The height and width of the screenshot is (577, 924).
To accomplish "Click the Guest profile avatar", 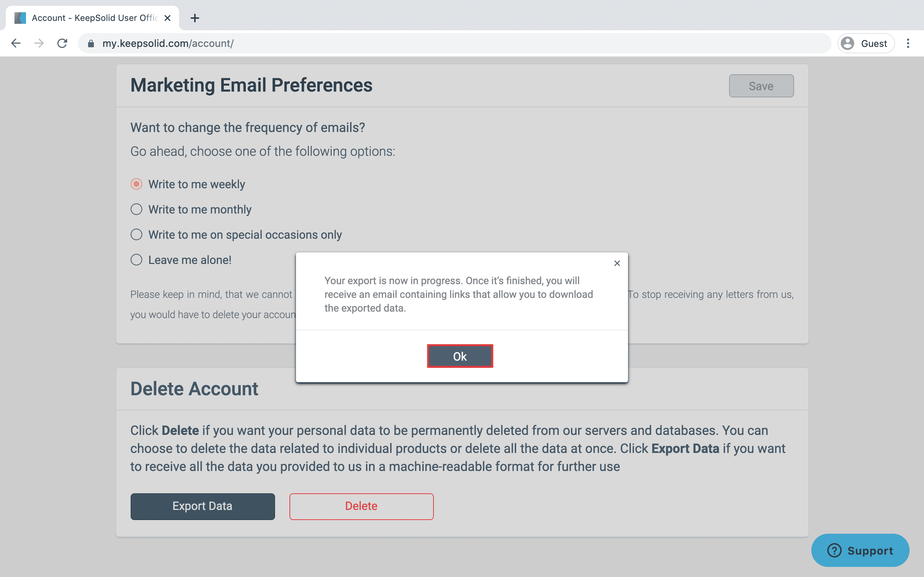I will 847,44.
